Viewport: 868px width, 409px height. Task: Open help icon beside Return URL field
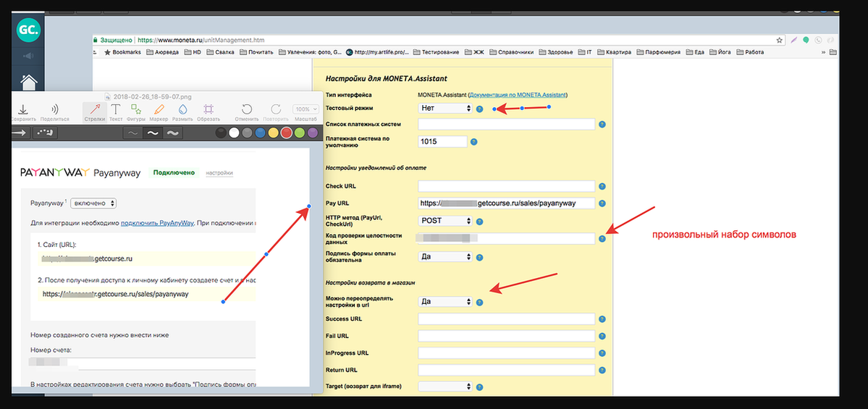[602, 370]
